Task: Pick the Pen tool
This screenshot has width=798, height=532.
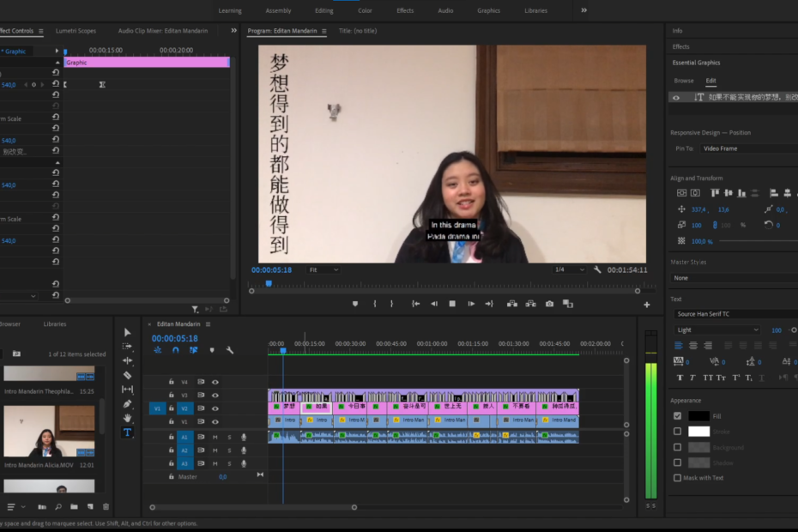Action: click(x=128, y=404)
